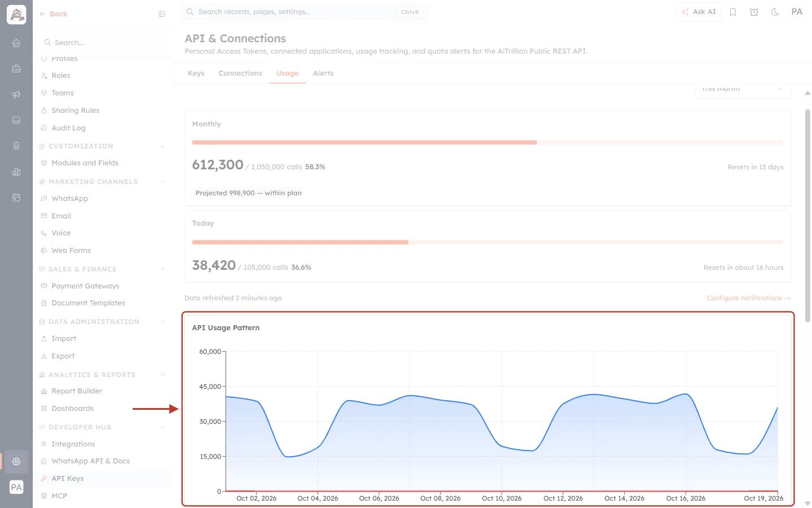Collapse the Marketing Channels section
The width and height of the screenshot is (812, 508).
(162, 182)
